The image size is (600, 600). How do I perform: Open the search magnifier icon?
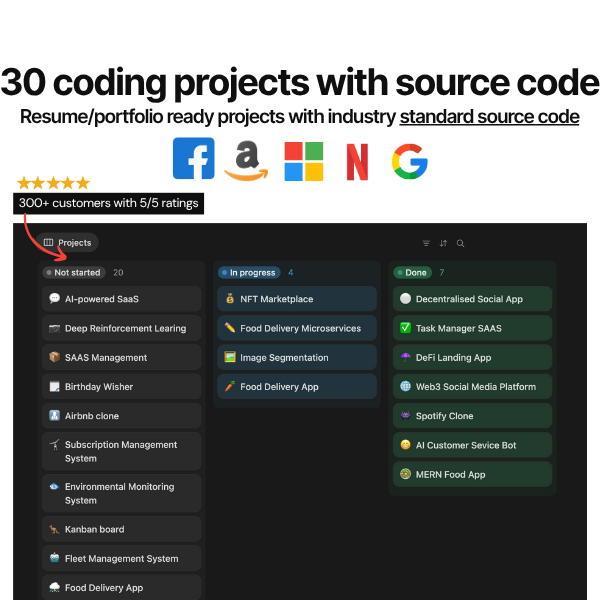coord(460,243)
